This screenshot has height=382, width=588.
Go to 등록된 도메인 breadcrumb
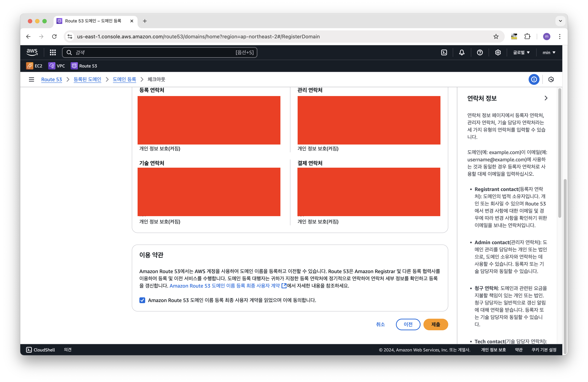tap(87, 79)
